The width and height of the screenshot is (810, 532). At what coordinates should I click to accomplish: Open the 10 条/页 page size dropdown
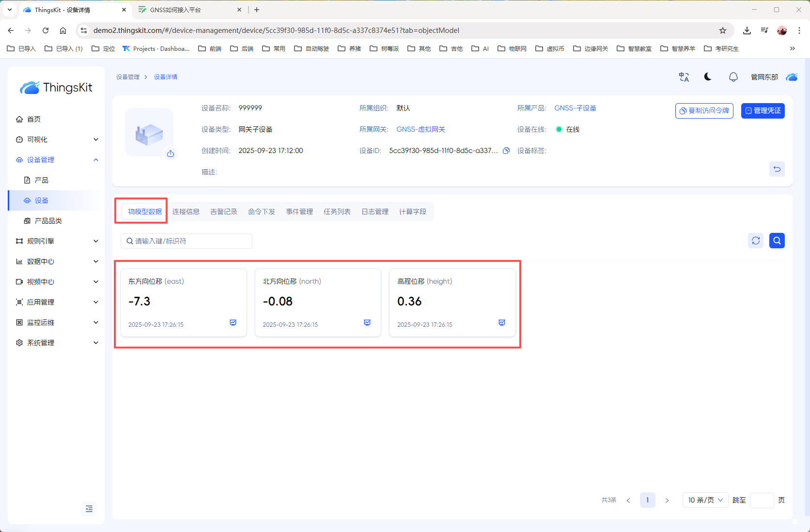point(705,500)
